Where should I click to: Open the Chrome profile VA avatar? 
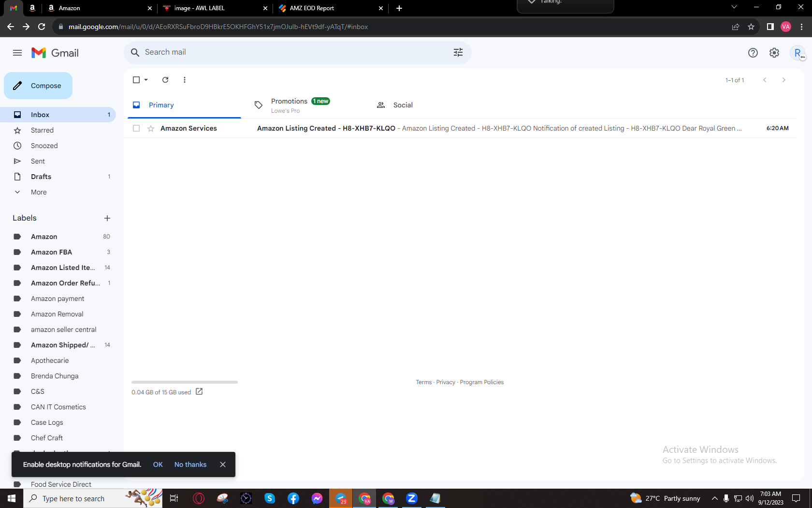786,27
